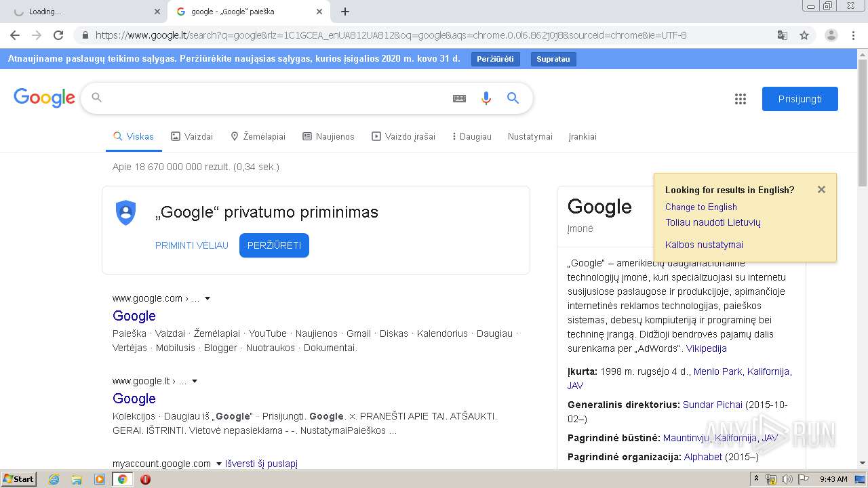The height and width of the screenshot is (488, 868).
Task: Open on-screen keyboard icon in search box
Action: pyautogui.click(x=459, y=98)
